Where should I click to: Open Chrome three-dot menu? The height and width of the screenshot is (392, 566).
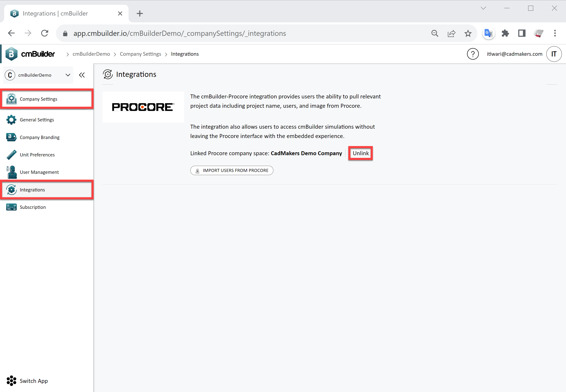555,33
